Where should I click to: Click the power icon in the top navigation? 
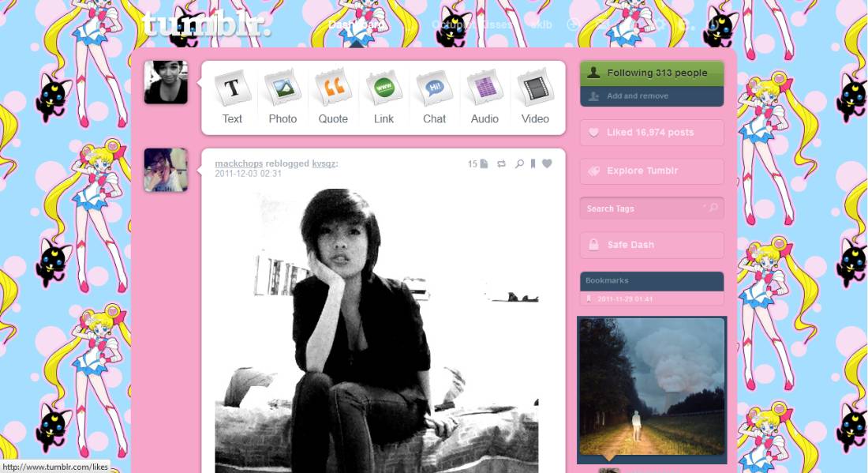714,24
